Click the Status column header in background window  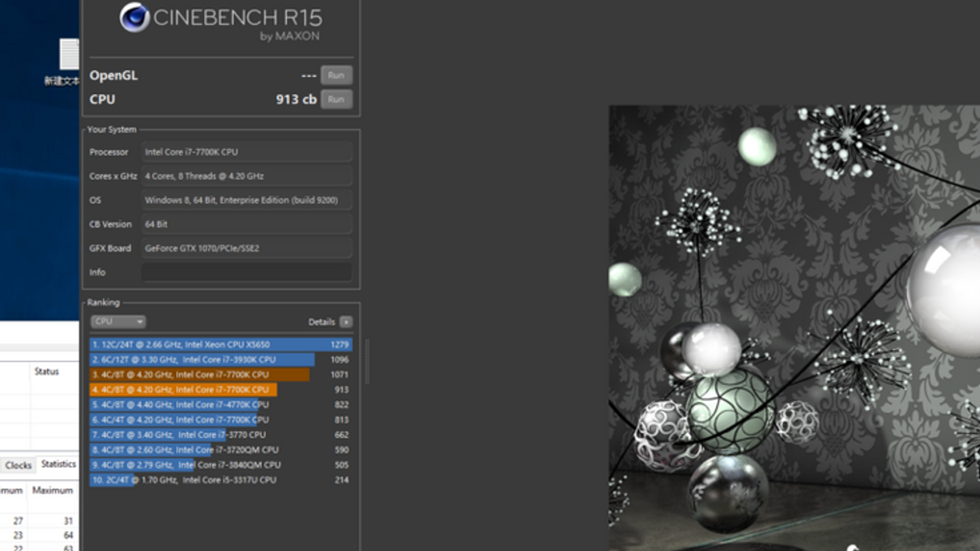coord(47,372)
